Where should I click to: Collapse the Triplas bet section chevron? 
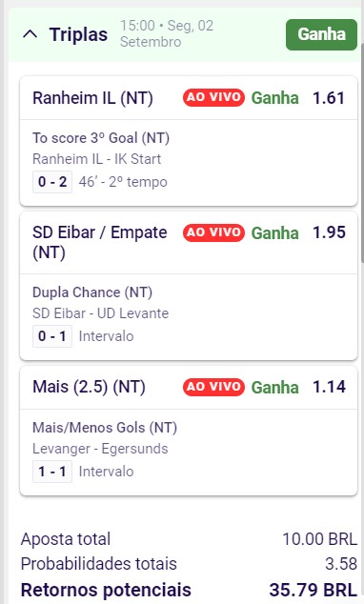tap(30, 34)
